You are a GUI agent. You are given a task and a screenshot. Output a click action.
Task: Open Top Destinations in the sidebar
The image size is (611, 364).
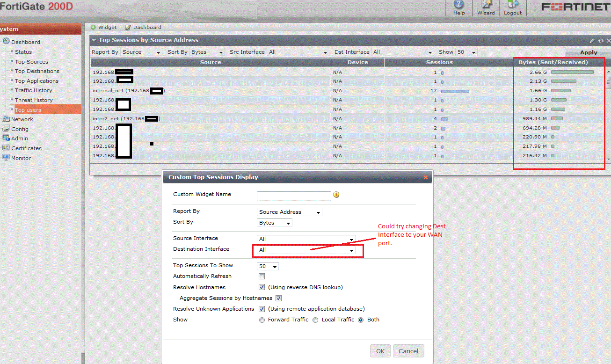coord(37,71)
